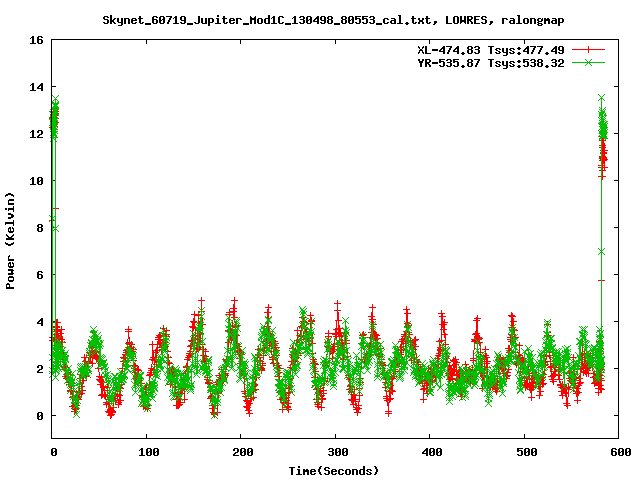
Task: Click the y-axis tick label 16
Action: pos(36,40)
